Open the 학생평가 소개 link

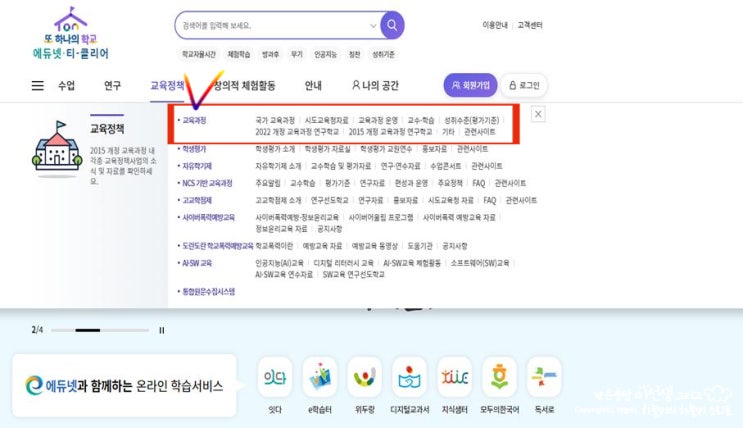pyautogui.click(x=275, y=149)
